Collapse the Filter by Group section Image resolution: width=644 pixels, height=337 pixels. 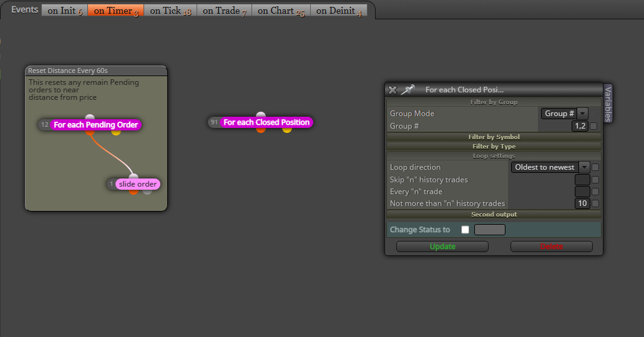[x=494, y=102]
